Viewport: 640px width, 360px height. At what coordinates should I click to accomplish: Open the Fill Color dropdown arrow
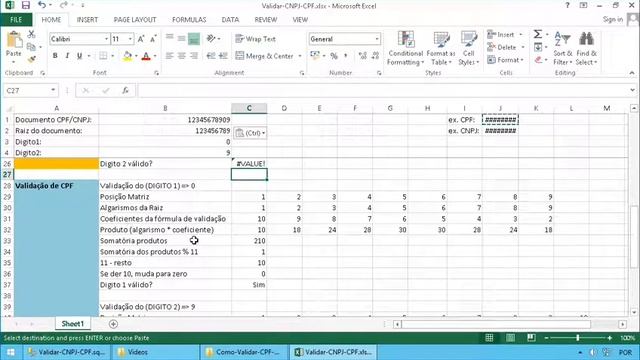(136, 56)
